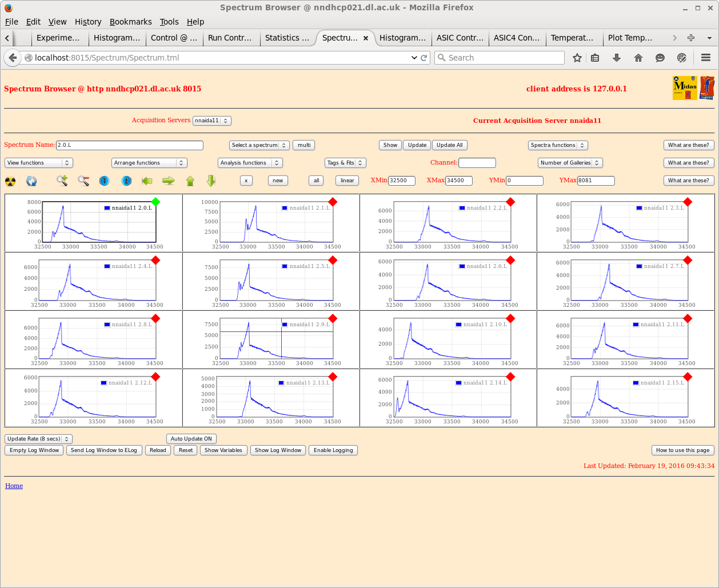The height and width of the screenshot is (588, 719).
Task: Open the Update Rate dropdown
Action: point(38,439)
